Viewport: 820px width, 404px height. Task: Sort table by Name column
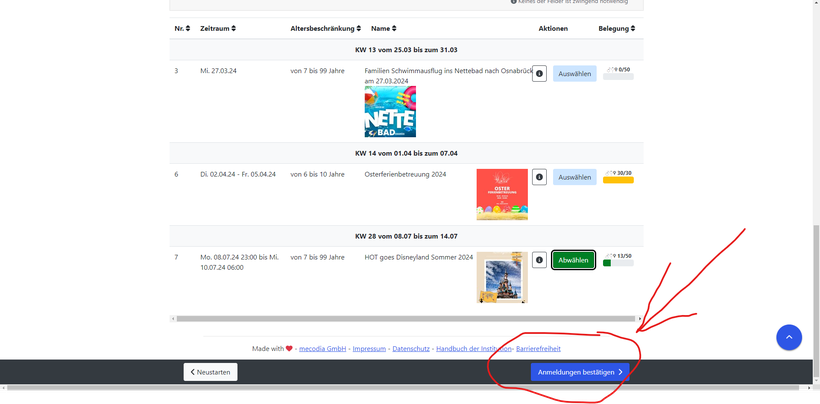(384, 29)
